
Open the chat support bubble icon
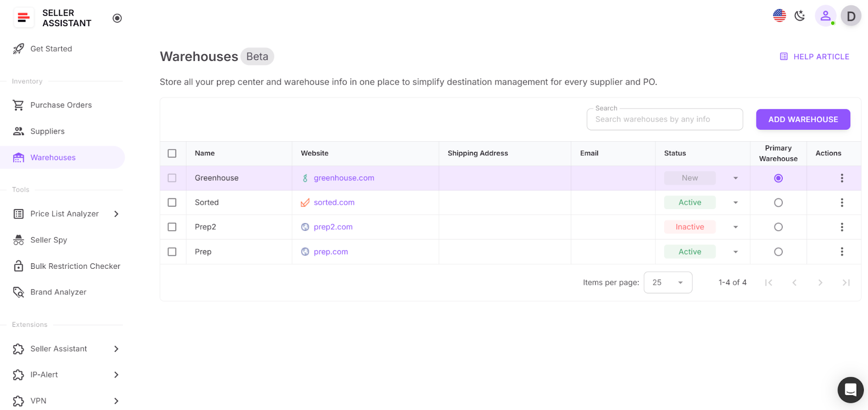850,389
